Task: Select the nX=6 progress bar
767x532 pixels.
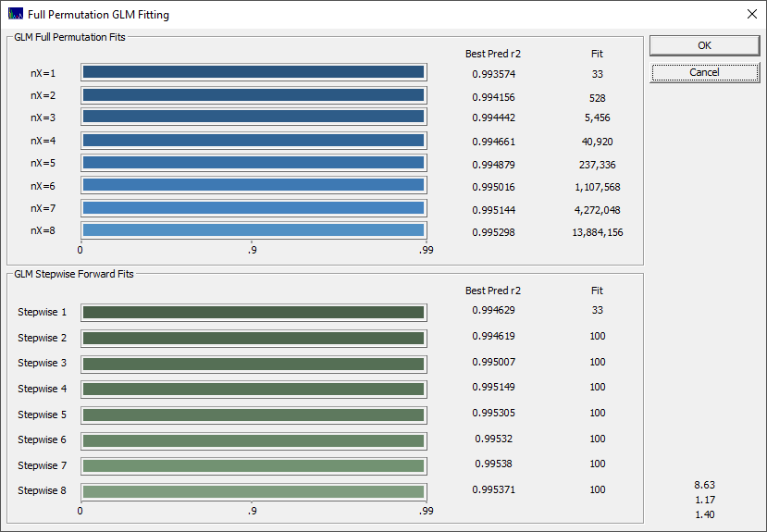Action: click(x=254, y=185)
